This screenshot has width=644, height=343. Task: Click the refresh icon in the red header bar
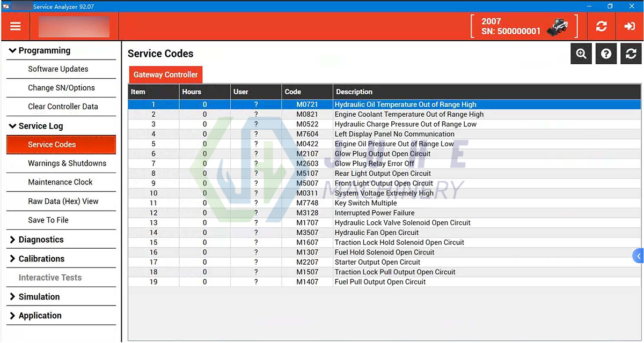[x=602, y=26]
